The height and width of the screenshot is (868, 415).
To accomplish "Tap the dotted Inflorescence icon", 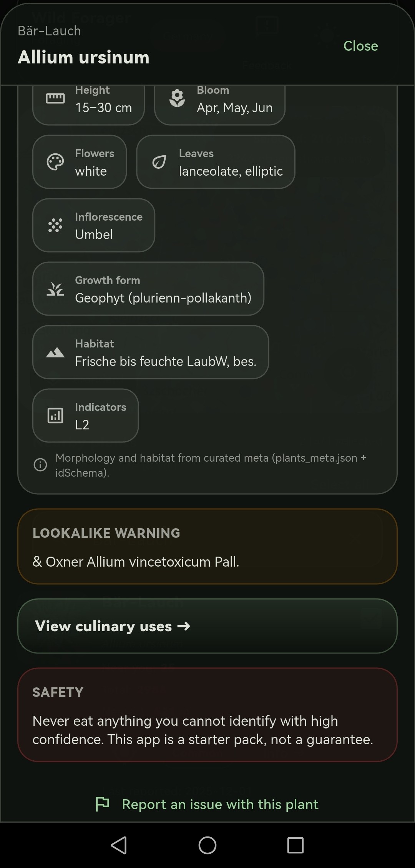I will (x=55, y=225).
